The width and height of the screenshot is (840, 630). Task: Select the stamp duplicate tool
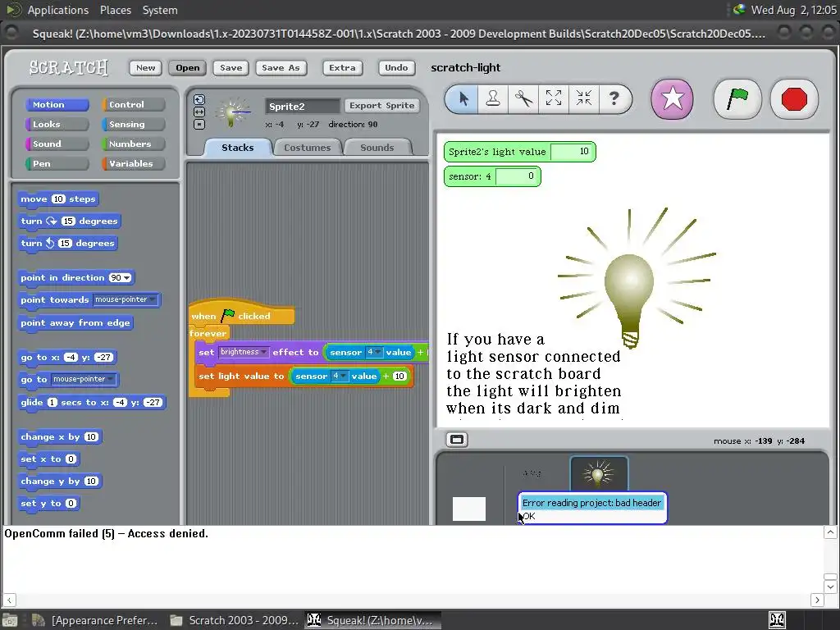click(493, 98)
